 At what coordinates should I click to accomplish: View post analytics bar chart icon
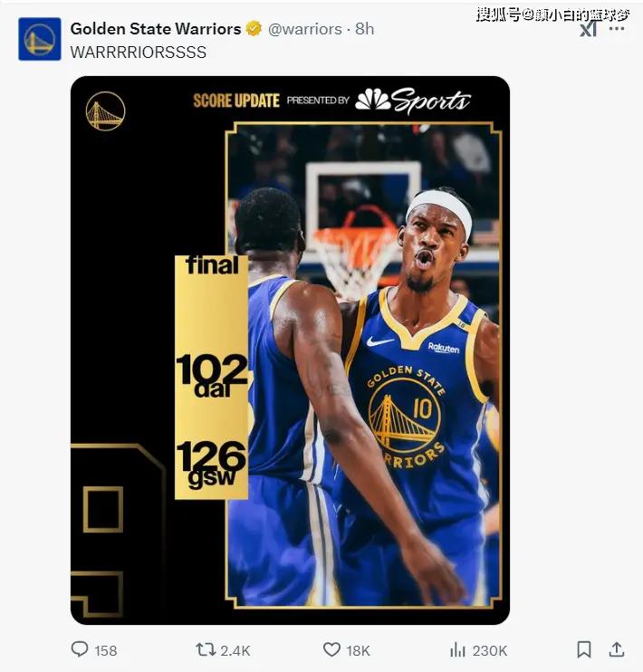pos(457,650)
